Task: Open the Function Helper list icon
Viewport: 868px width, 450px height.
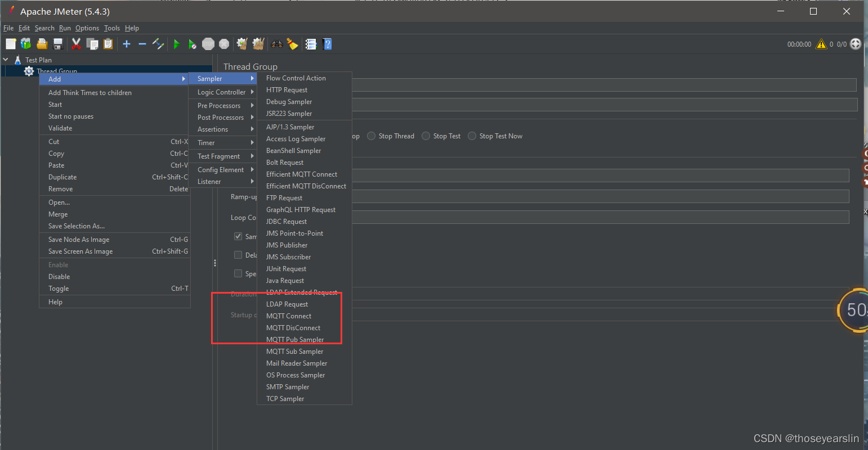Action: [x=311, y=44]
